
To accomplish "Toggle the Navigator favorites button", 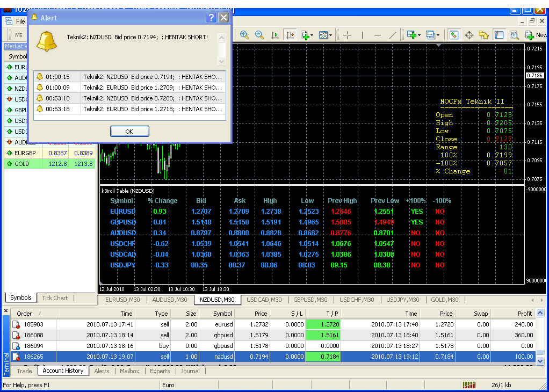I will pos(484,35).
